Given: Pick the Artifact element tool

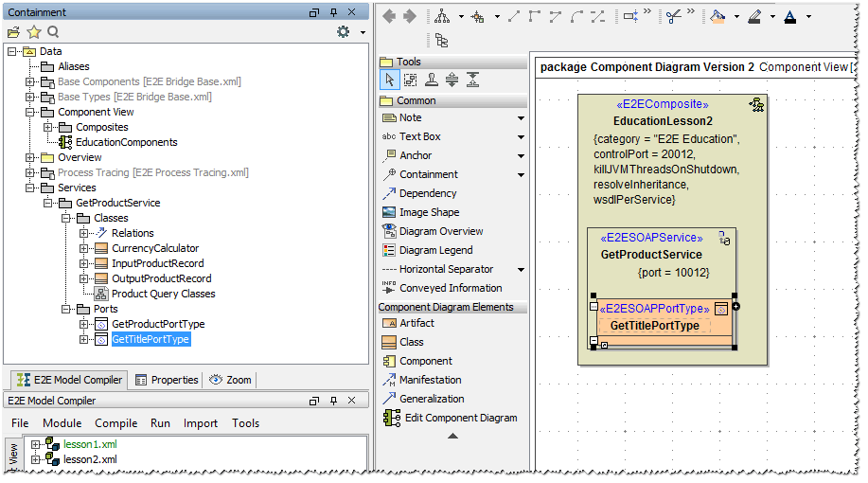Looking at the screenshot, I should point(416,323).
